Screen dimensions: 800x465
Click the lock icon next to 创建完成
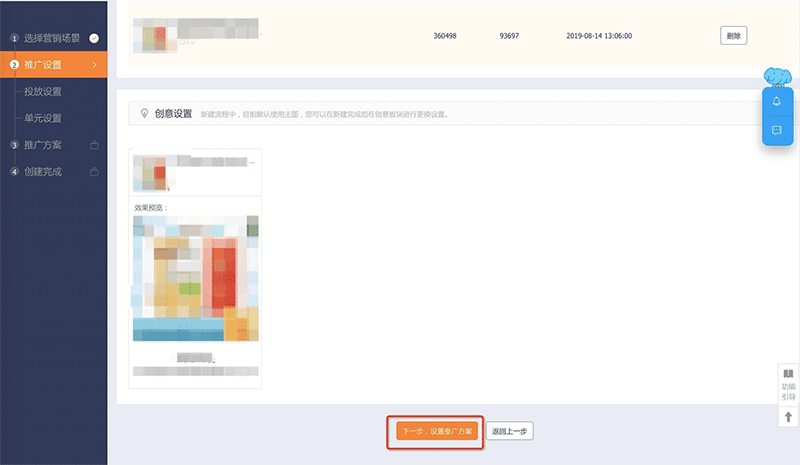[94, 172]
